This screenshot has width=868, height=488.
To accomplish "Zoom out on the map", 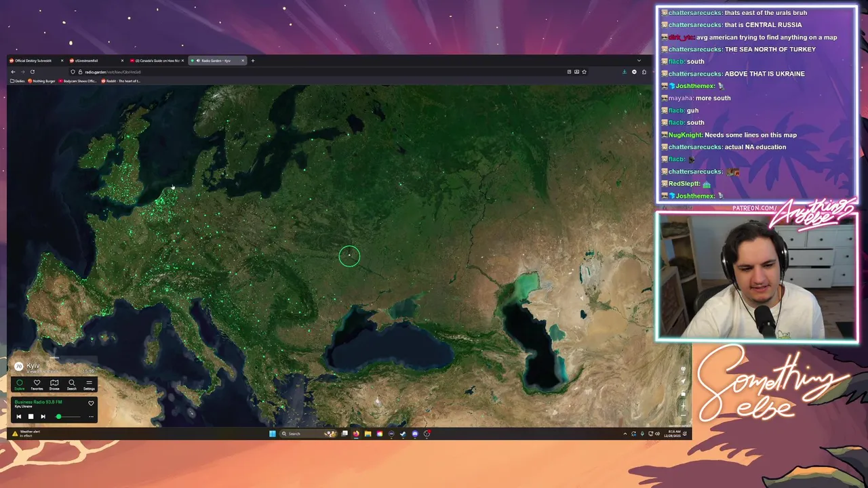I will pos(683,415).
